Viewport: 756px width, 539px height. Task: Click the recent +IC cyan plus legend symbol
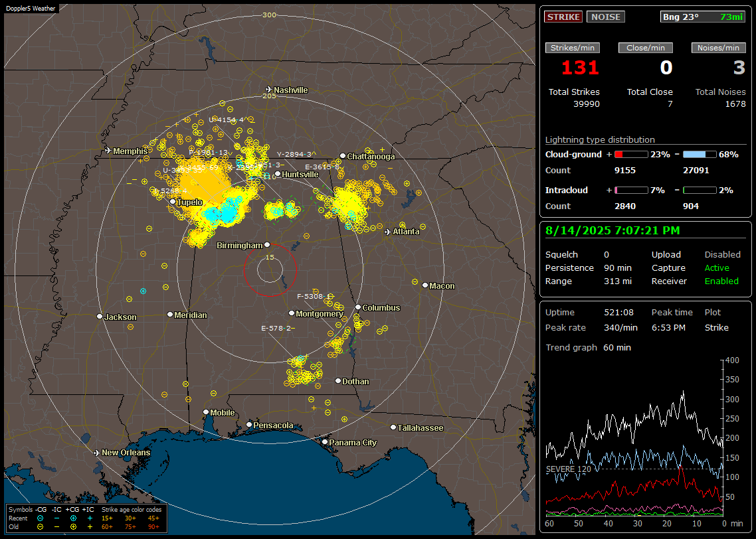[90, 518]
